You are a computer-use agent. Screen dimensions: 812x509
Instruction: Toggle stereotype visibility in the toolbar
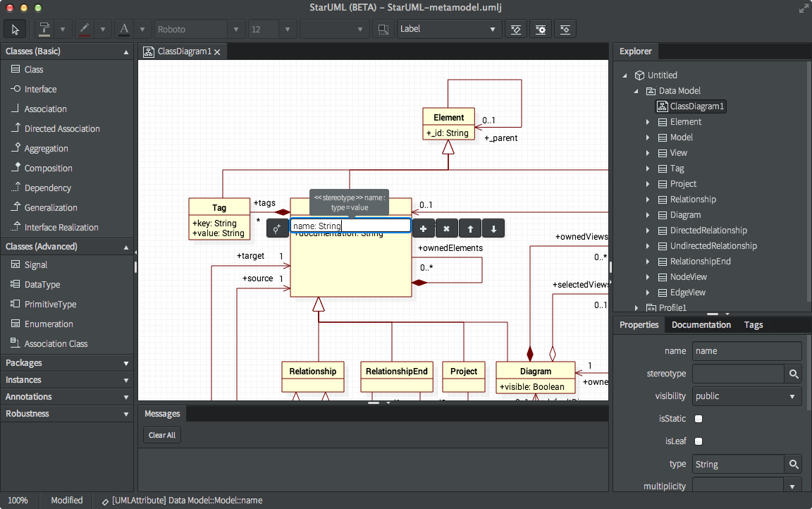point(516,29)
